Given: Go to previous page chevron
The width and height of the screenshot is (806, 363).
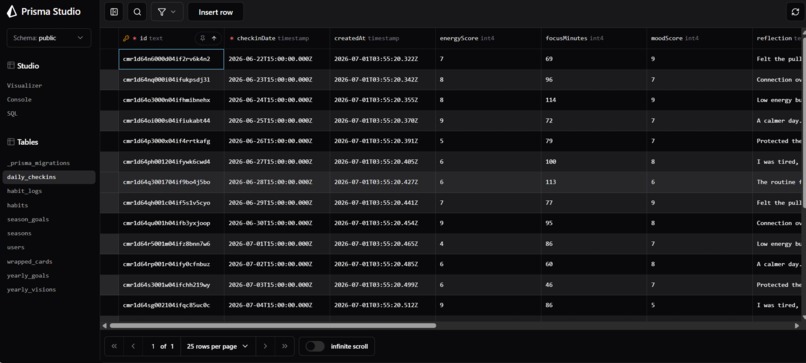Looking at the screenshot, I should [x=133, y=347].
